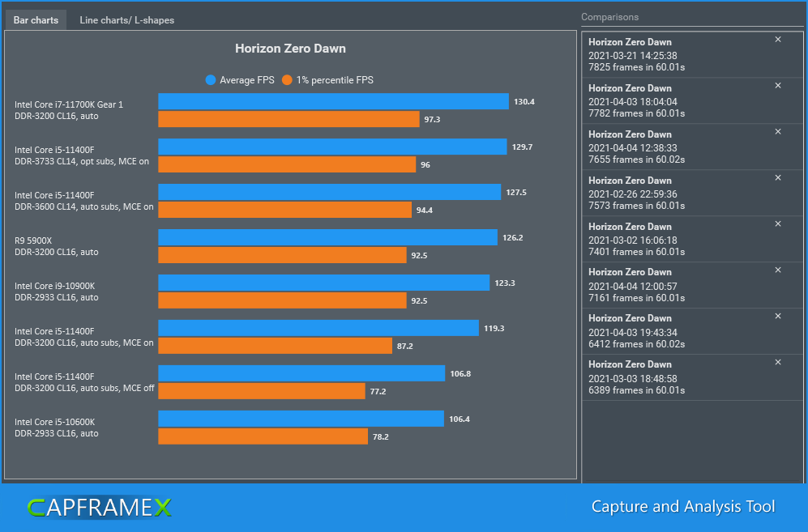The width and height of the screenshot is (808, 532).
Task: Click the R9 5900X chart label
Action: click(33, 240)
